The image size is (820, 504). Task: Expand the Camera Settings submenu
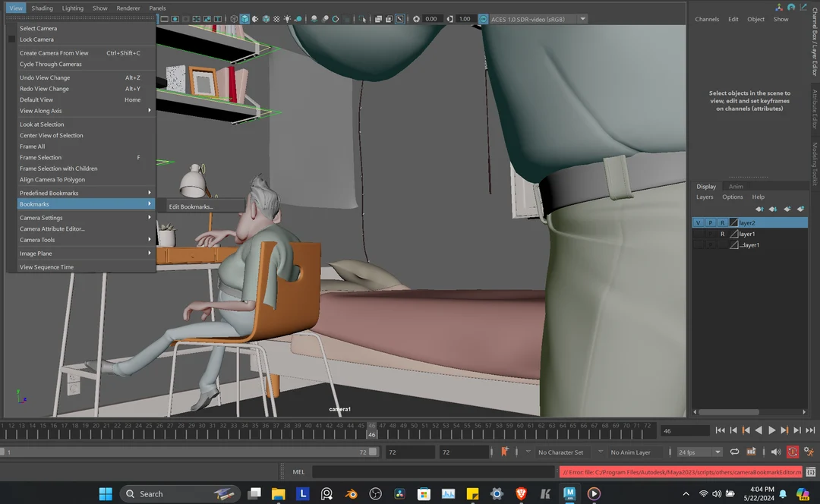coord(85,218)
